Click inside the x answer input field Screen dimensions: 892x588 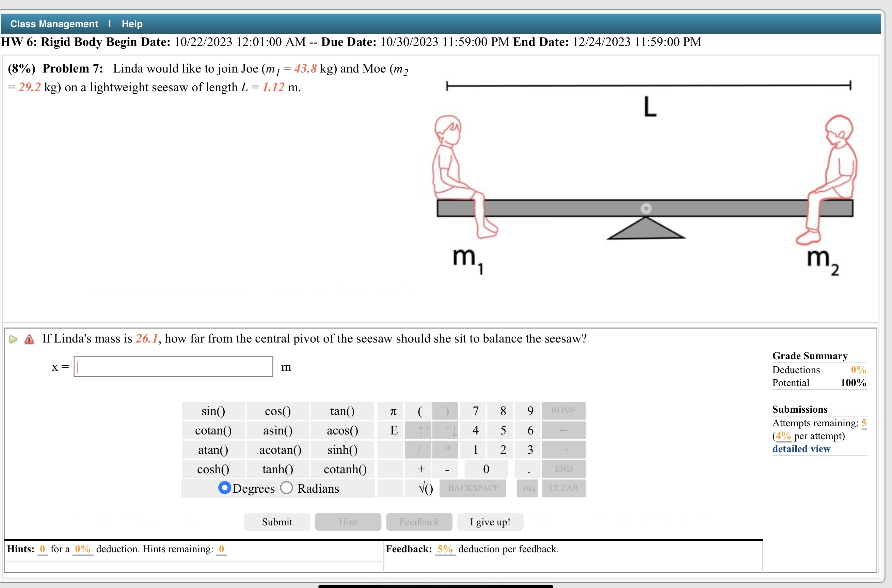(x=173, y=367)
